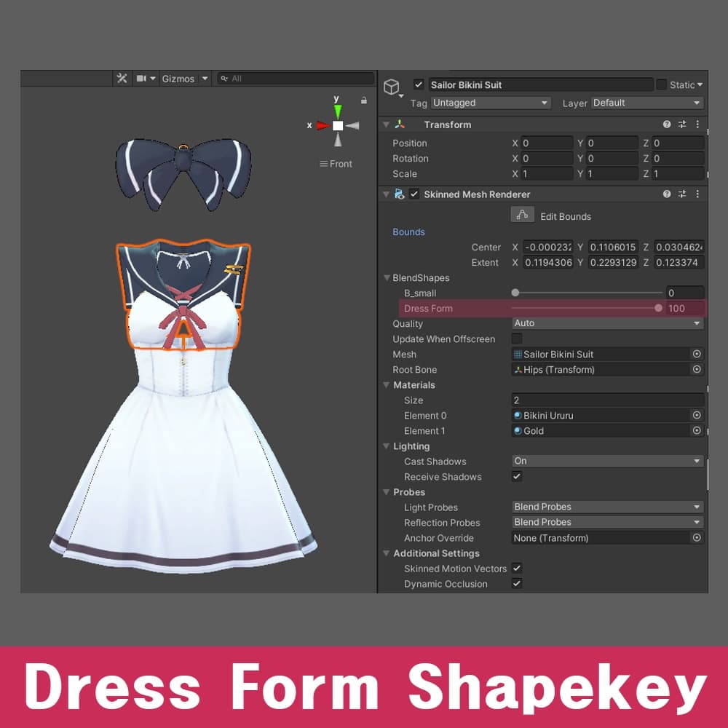Image resolution: width=728 pixels, height=728 pixels.
Task: Enable the Update When Offscreen checkbox
Action: click(517, 339)
